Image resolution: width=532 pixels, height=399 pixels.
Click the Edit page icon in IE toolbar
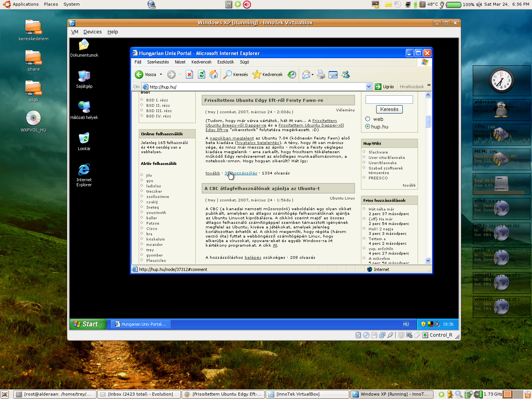pos(333,74)
